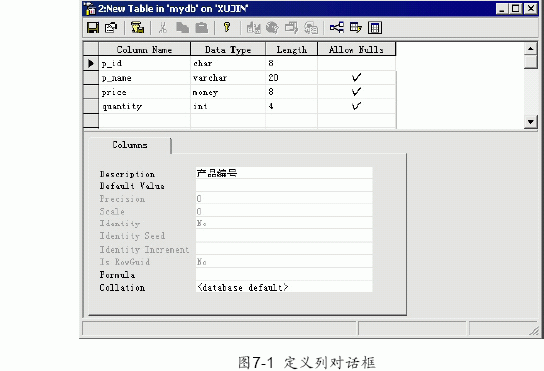Click the vertical scrollbar thumb
Image resolution: width=544 pixels, height=371 pixels.
tap(530, 62)
